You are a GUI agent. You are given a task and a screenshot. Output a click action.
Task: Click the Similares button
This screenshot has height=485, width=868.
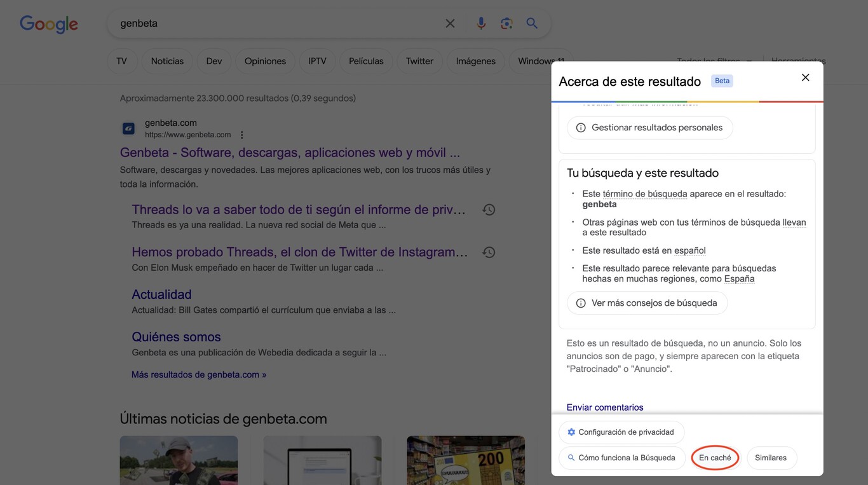click(771, 457)
